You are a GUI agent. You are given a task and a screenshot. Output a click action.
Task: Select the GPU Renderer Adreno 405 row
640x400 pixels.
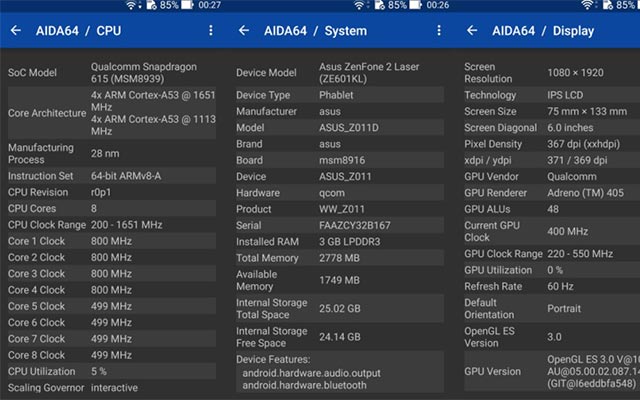(552, 193)
